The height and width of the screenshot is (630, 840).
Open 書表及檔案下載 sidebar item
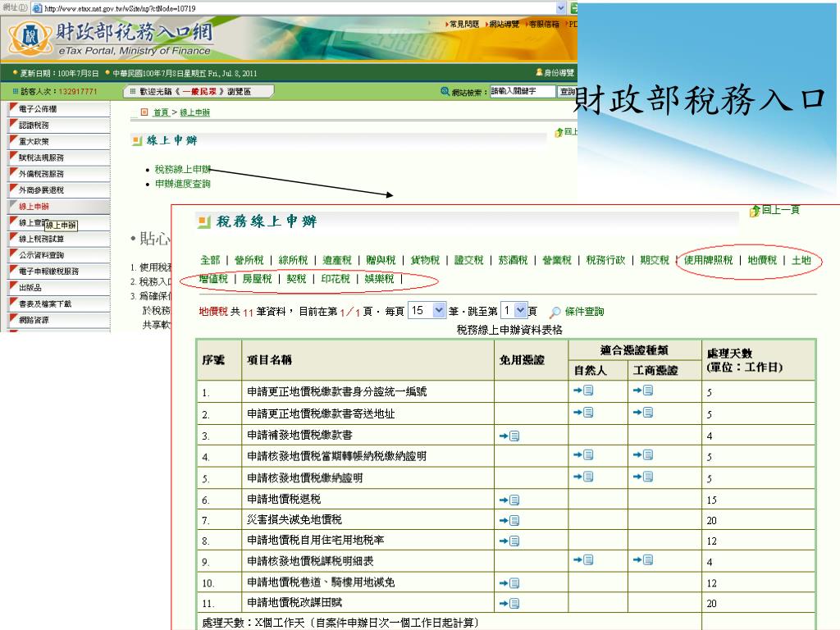[58, 304]
